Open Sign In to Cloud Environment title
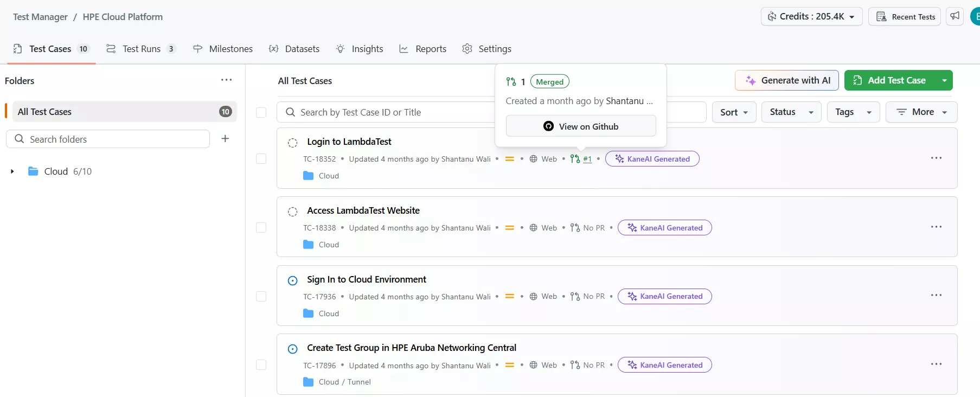The width and height of the screenshot is (980, 397). pos(367,279)
